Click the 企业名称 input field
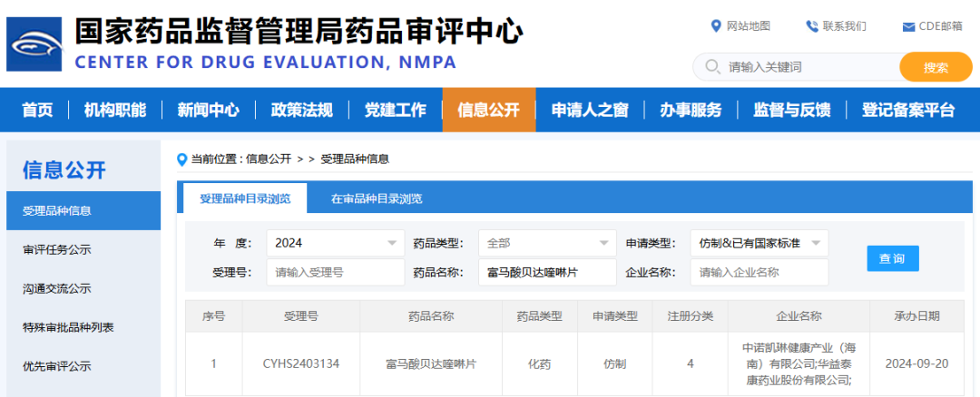This screenshot has height=397, width=980. [x=759, y=272]
